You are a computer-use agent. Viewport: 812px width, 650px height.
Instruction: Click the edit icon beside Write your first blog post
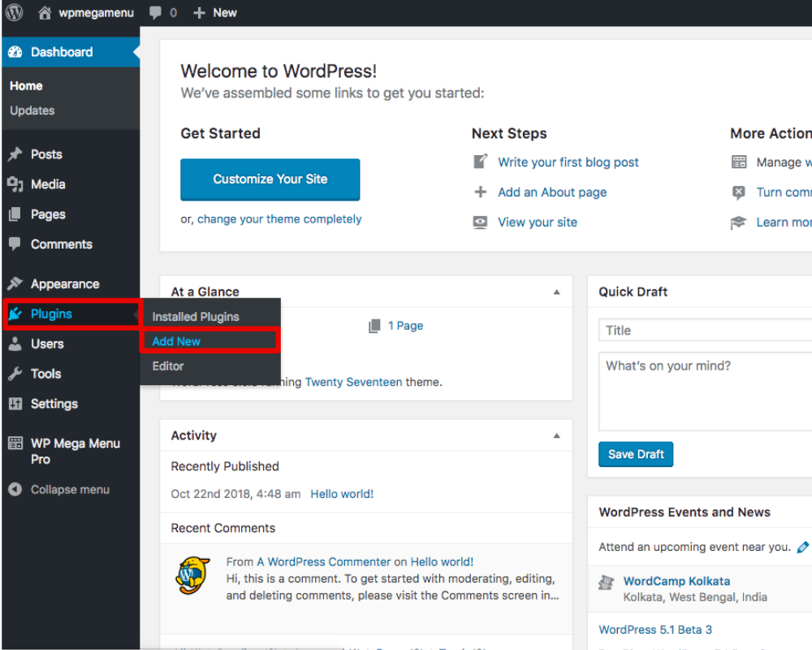point(480,162)
